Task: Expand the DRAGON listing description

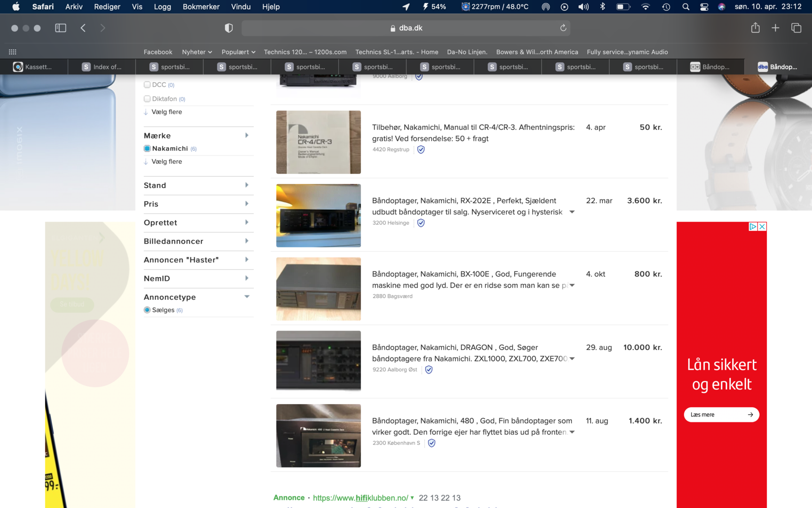Action: point(572,359)
